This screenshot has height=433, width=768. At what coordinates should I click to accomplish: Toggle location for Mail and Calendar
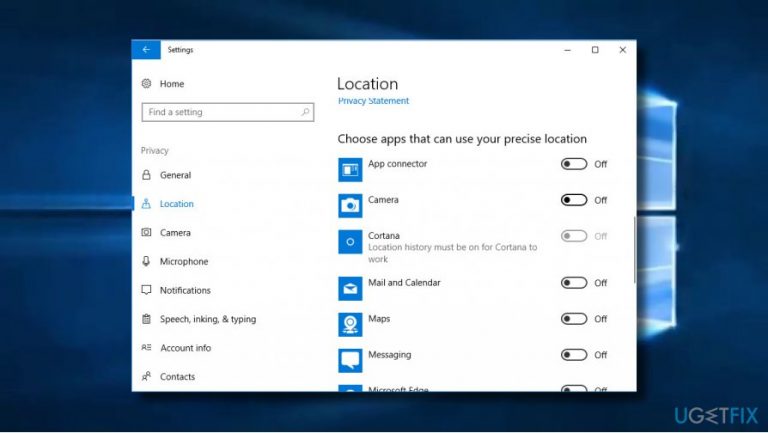pos(574,283)
